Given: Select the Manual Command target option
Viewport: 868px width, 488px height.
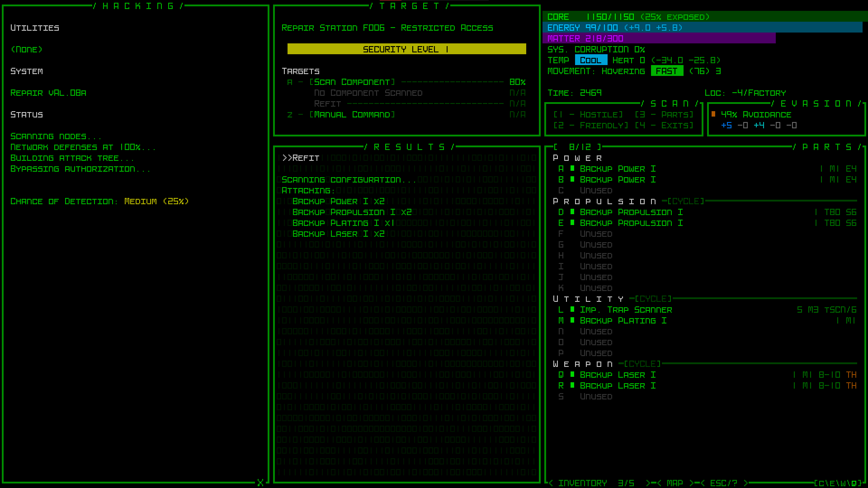Looking at the screenshot, I should (352, 114).
